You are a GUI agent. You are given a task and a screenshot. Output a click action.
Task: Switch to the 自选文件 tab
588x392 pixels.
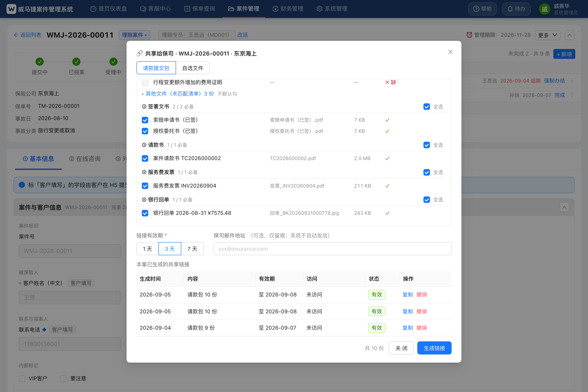tap(193, 68)
